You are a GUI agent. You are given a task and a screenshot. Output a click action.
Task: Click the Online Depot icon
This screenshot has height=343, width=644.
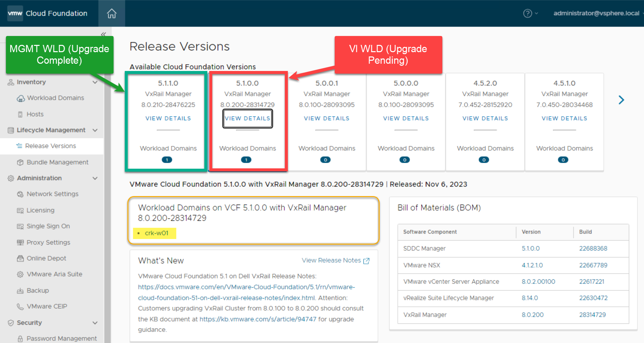coord(20,258)
